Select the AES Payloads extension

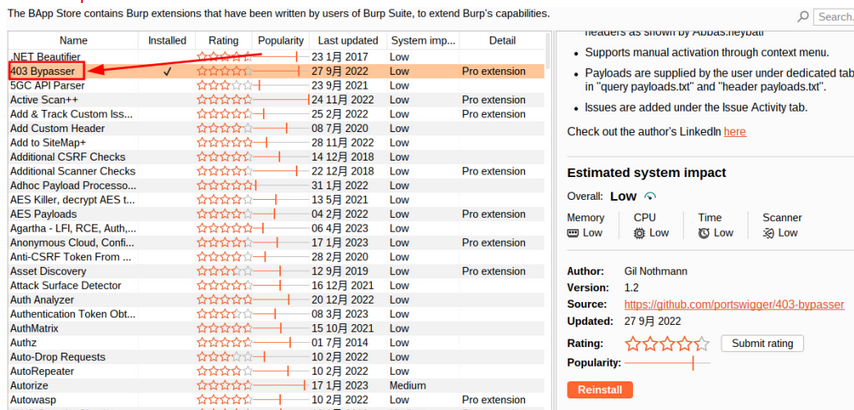pos(276,214)
